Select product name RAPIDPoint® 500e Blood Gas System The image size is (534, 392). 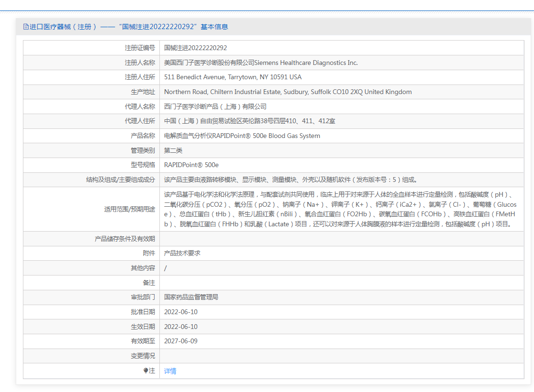(x=242, y=136)
